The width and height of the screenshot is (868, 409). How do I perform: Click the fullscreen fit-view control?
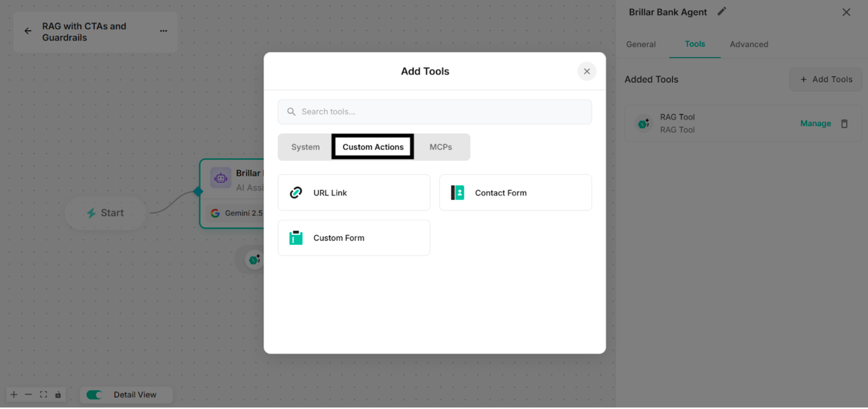click(x=43, y=394)
